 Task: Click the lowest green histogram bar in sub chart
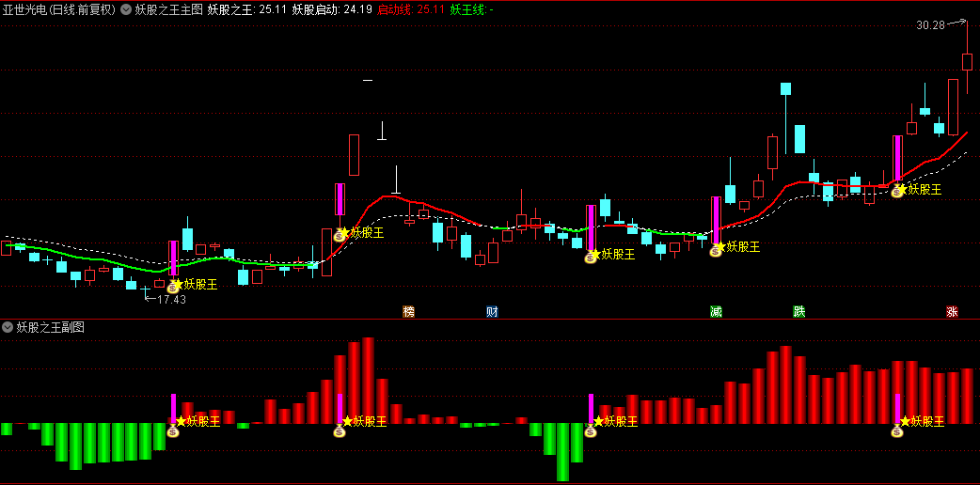pos(562,452)
